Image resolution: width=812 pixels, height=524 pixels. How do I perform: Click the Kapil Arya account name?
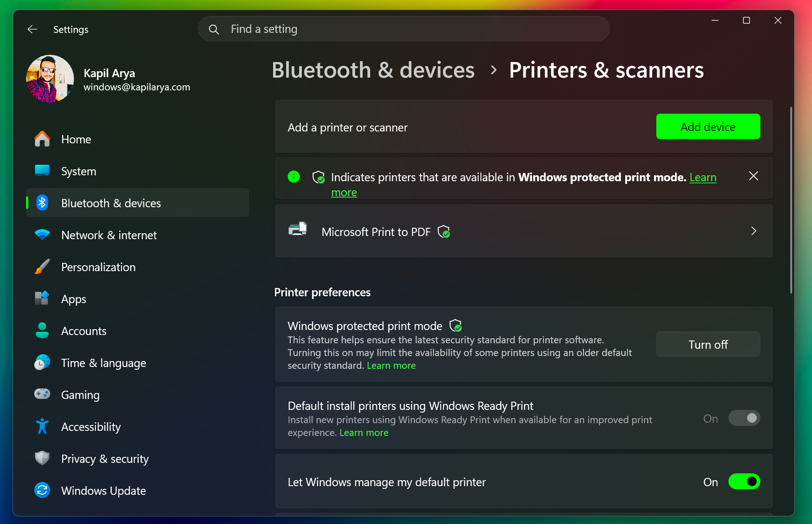(x=109, y=73)
